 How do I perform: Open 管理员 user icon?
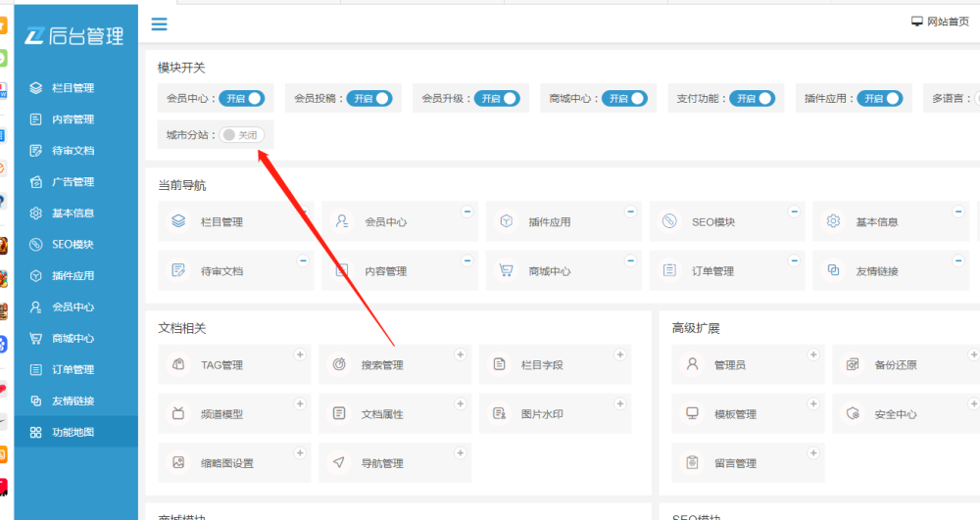[693, 365]
